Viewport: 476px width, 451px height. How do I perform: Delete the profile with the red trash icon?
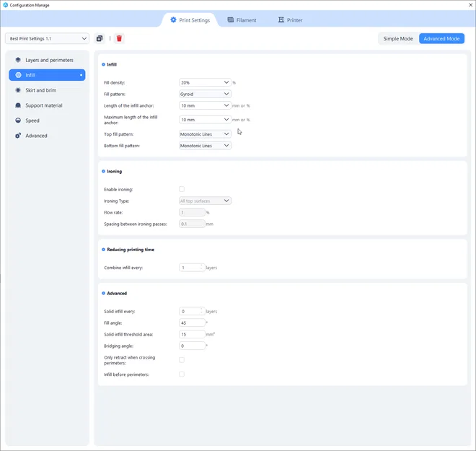(119, 38)
